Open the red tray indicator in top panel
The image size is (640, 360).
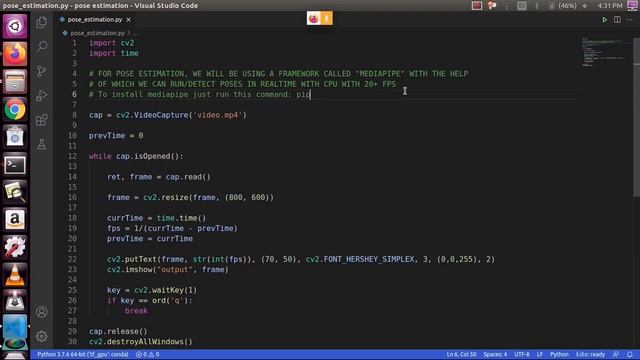coord(477,6)
